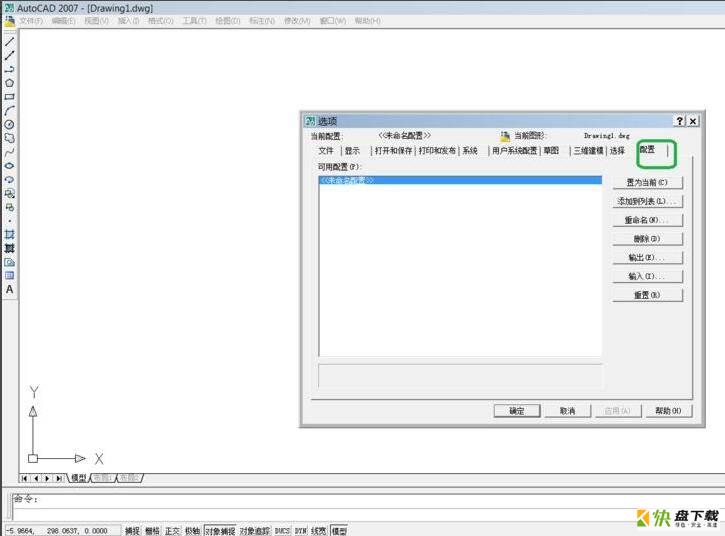This screenshot has height=536, width=725.
Task: Jump to last layout tab arrow
Action: 59,478
